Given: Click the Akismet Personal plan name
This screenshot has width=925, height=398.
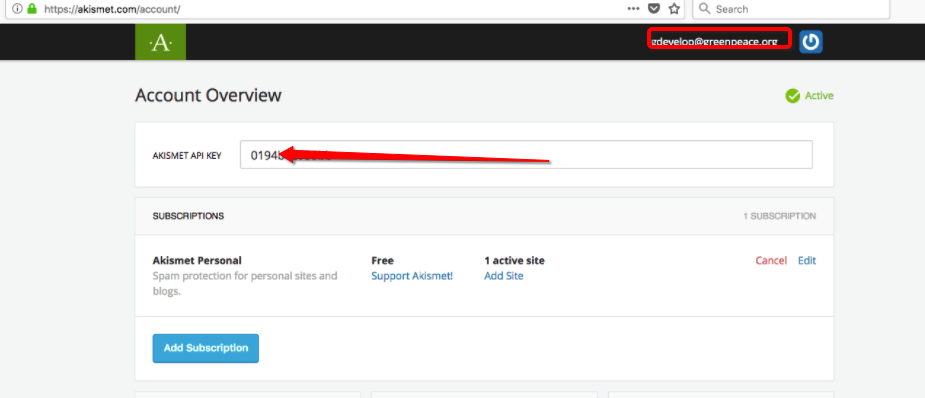Looking at the screenshot, I should pos(197,261).
